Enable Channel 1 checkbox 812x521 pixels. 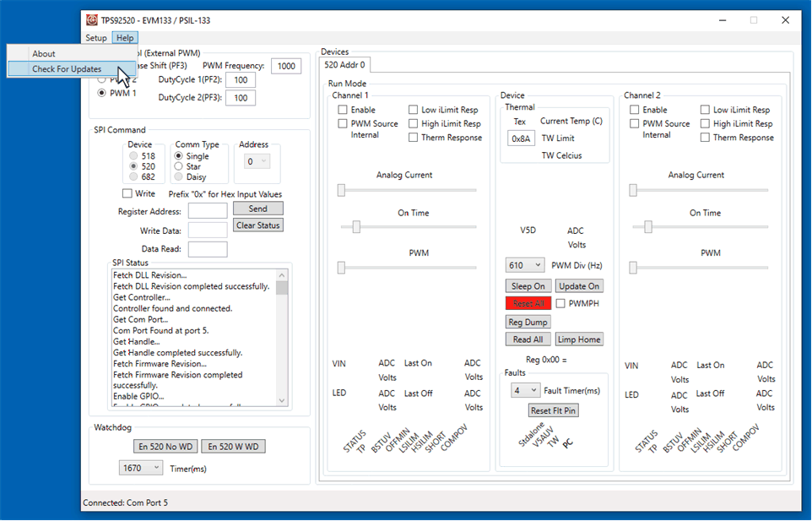tap(343, 110)
